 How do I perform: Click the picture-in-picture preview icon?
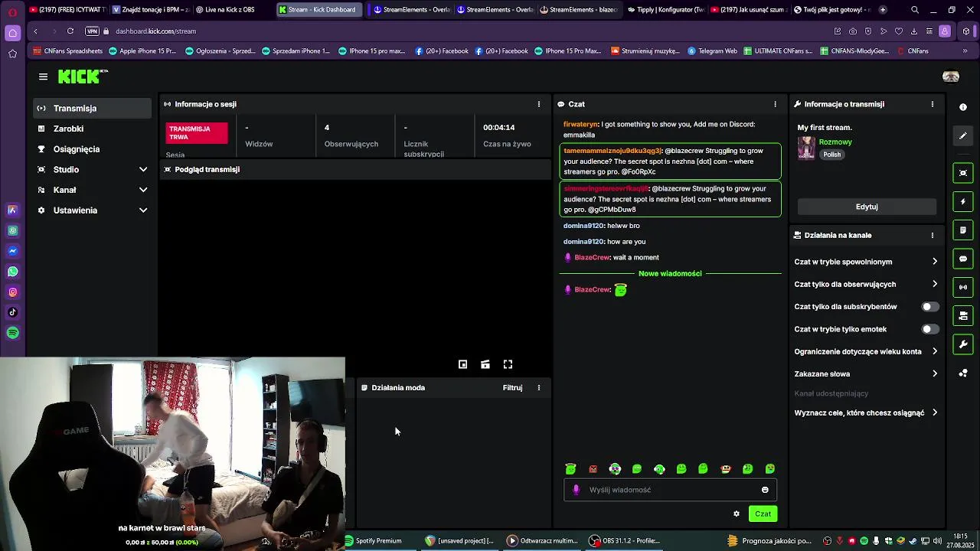[462, 364]
